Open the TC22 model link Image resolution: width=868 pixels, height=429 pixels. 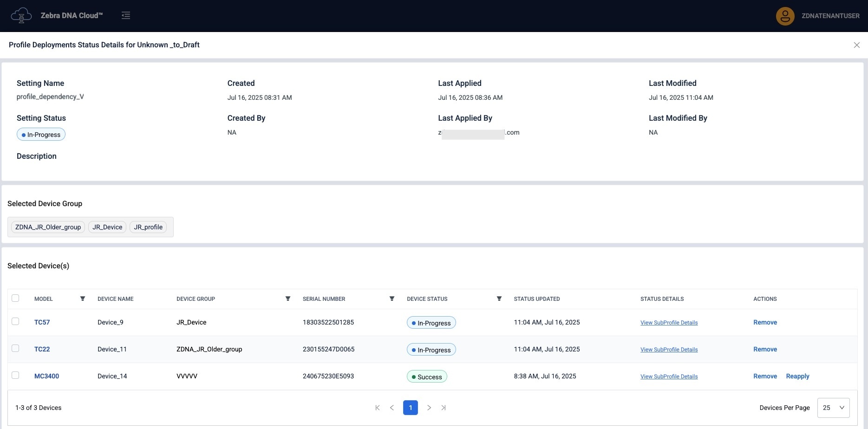[x=42, y=349]
